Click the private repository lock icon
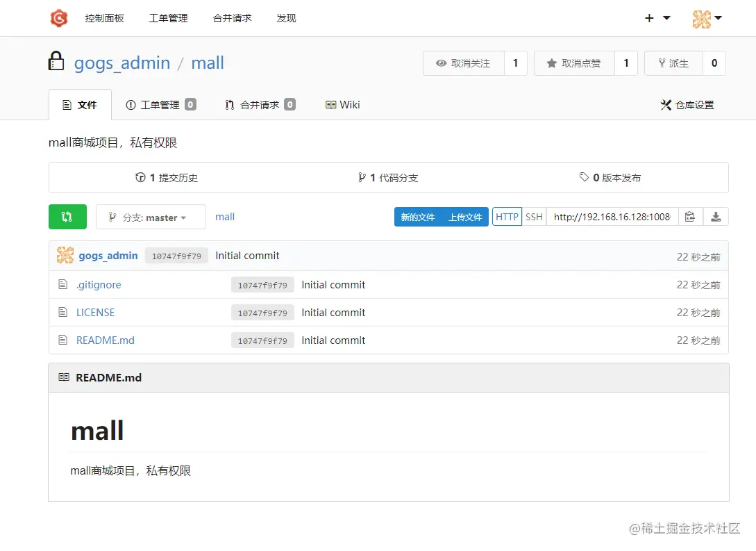756x551 pixels. [56, 61]
